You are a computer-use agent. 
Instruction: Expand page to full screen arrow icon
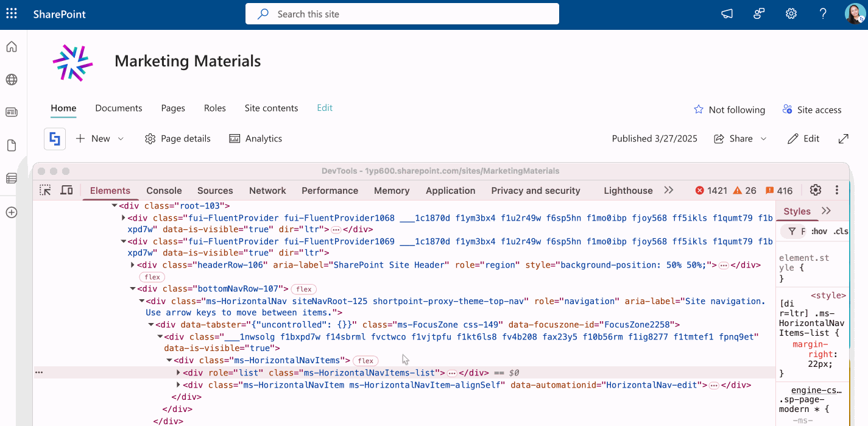[x=844, y=139]
